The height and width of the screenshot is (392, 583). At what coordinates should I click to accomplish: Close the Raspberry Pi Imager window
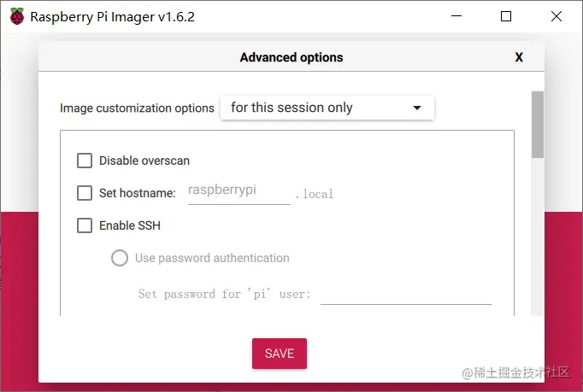[555, 16]
